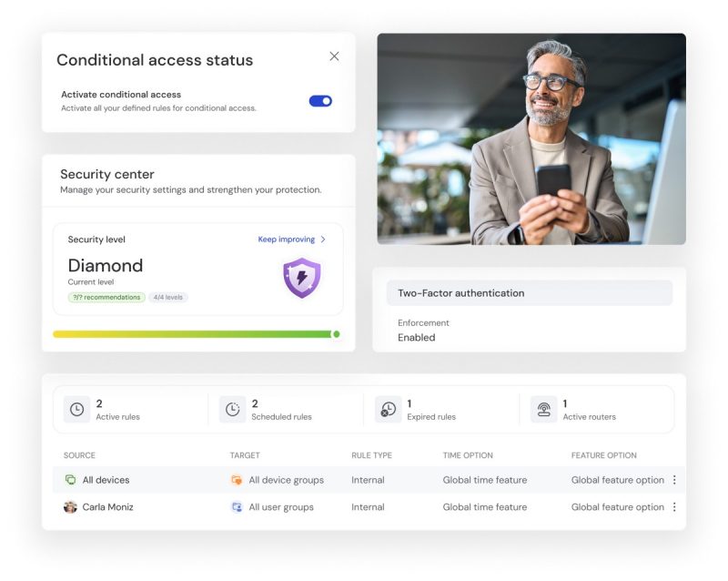The width and height of the screenshot is (728, 581).
Task: Sort by the TARGET column header
Action: point(245,455)
